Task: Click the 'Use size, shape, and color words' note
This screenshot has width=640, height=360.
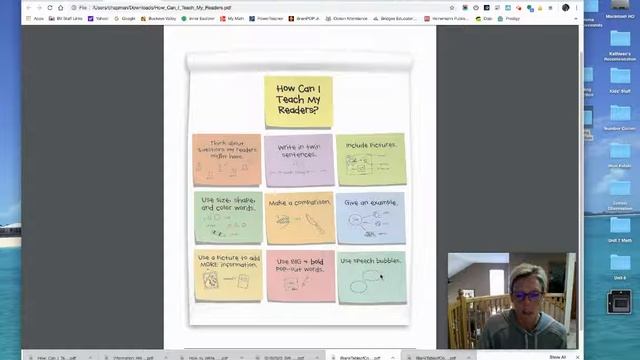Action: click(228, 218)
